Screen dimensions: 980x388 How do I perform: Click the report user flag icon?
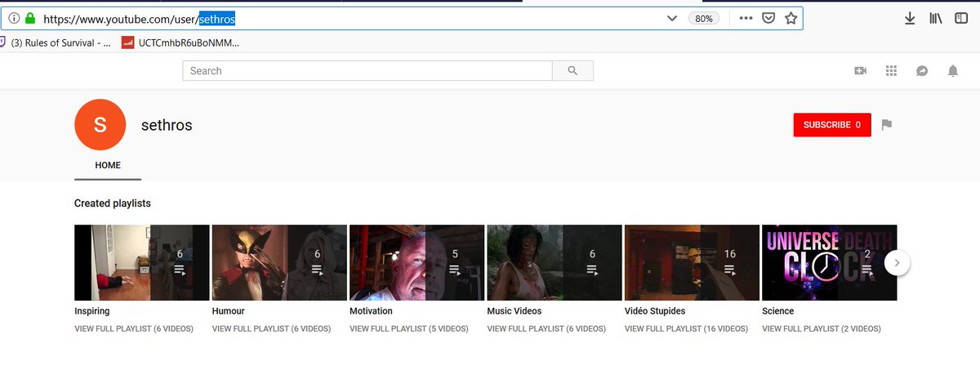pos(887,125)
